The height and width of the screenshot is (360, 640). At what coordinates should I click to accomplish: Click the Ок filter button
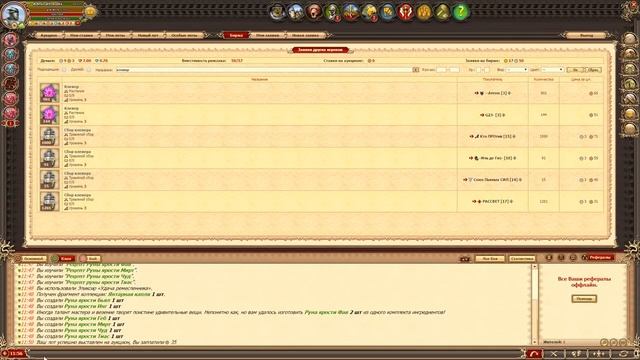tap(575, 70)
